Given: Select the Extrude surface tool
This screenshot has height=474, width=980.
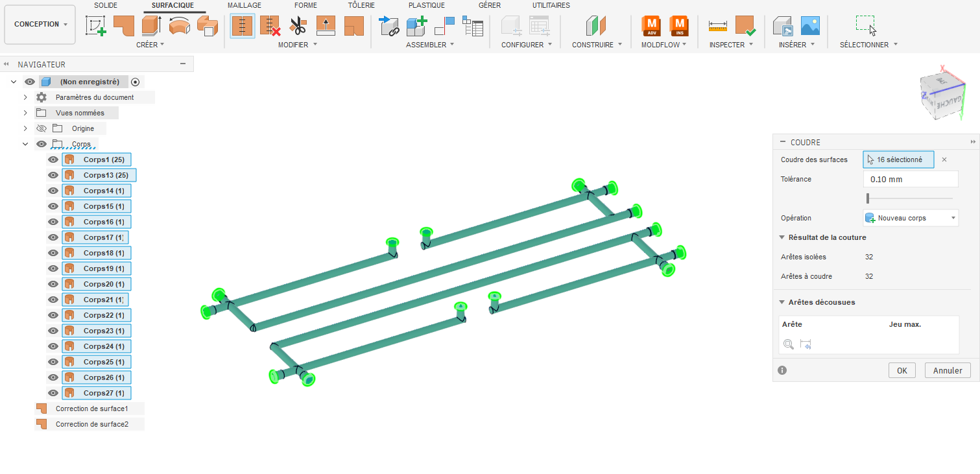Looking at the screenshot, I should (151, 26).
